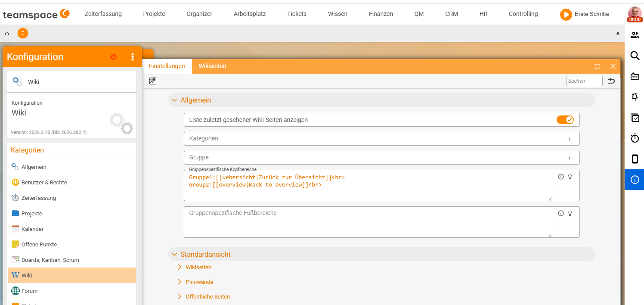Open the CRM menu
Screen dimensions: 644x305
pyautogui.click(x=452, y=14)
